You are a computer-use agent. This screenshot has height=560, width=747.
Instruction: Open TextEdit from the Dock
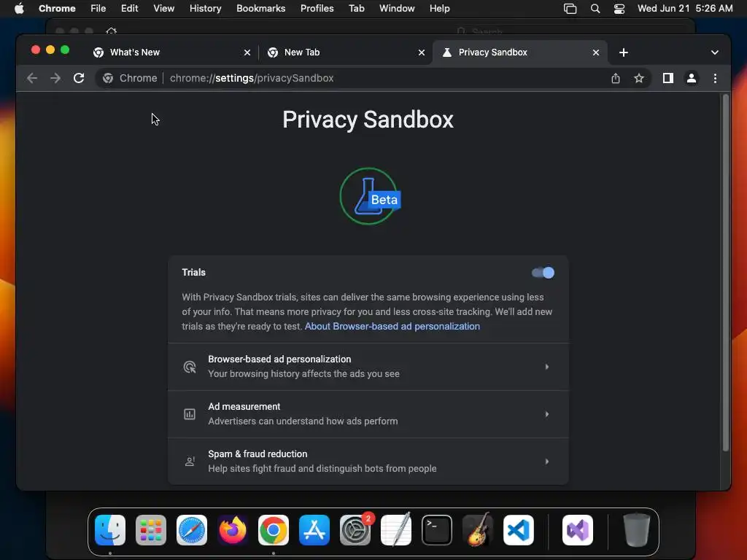pyautogui.click(x=396, y=530)
